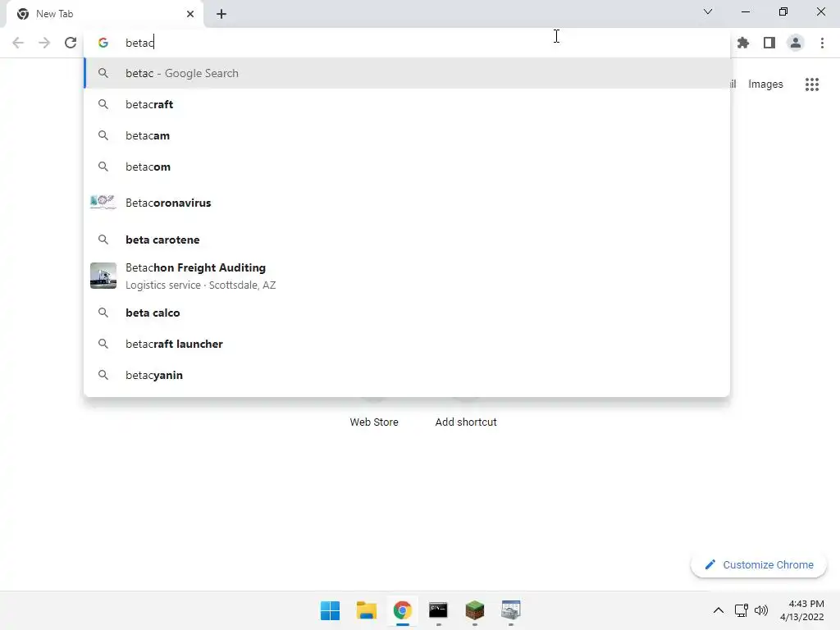Open the Windows Start menu
Screen dimensions: 840x630
coord(330,610)
